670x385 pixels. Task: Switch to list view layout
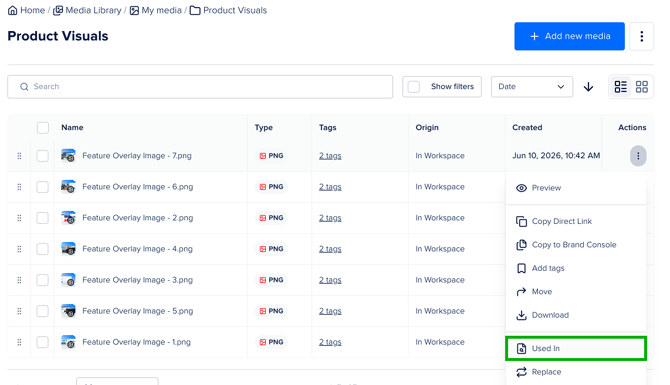[x=620, y=87]
